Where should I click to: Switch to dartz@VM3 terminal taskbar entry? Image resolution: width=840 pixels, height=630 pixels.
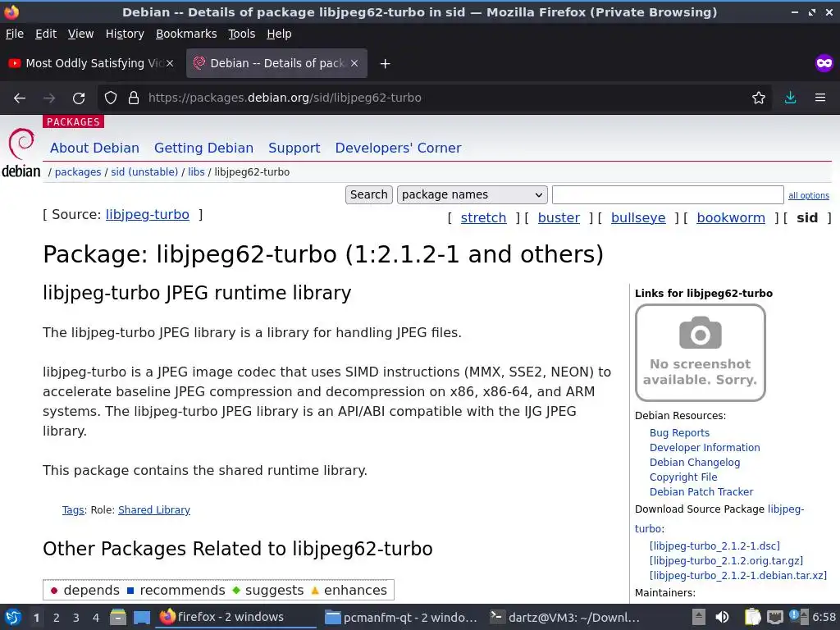(565, 617)
